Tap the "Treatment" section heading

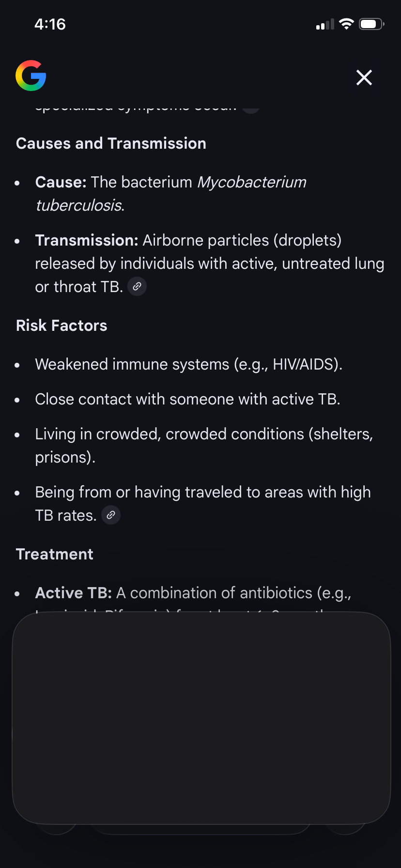55,554
